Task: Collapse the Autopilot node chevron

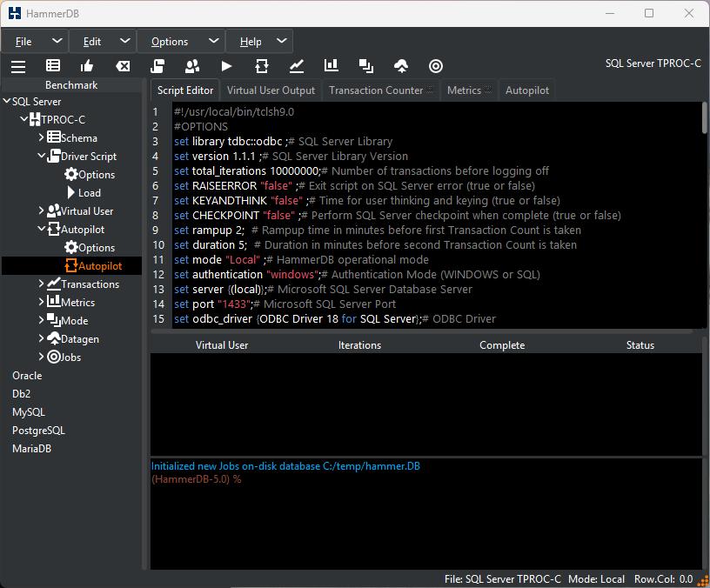Action: pyautogui.click(x=42, y=229)
